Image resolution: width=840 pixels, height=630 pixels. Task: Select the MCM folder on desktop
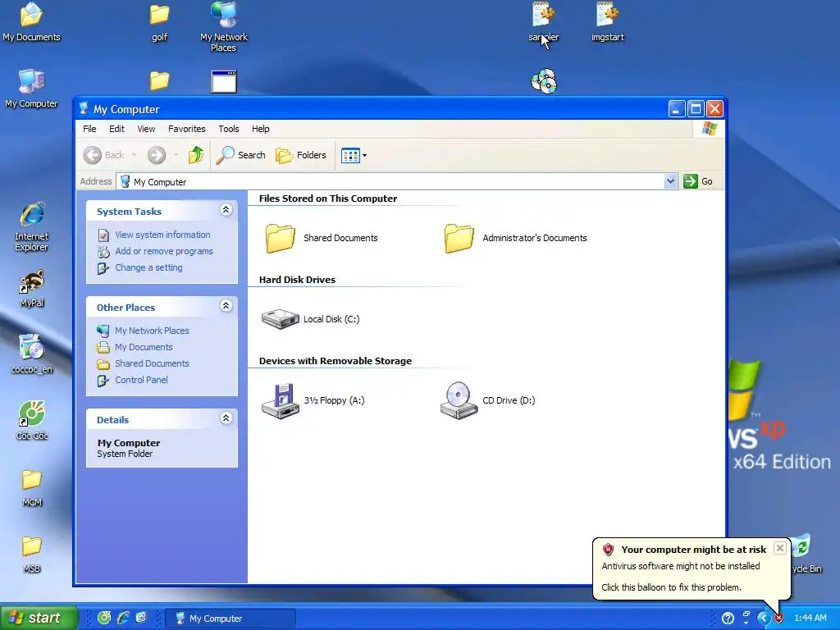click(32, 487)
